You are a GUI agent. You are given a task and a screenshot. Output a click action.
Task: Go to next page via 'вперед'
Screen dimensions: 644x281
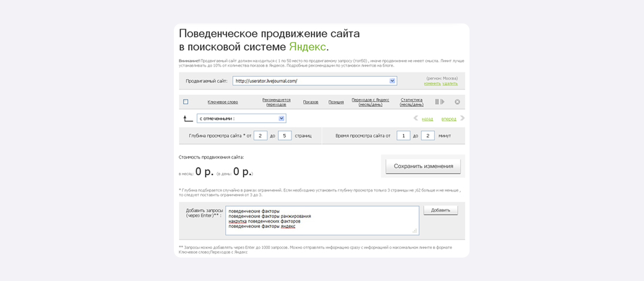(449, 119)
